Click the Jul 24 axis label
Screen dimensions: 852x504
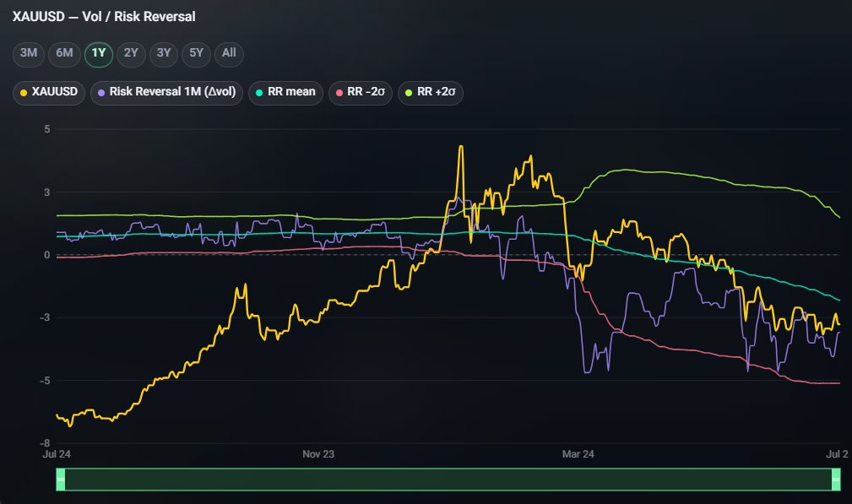pos(57,454)
